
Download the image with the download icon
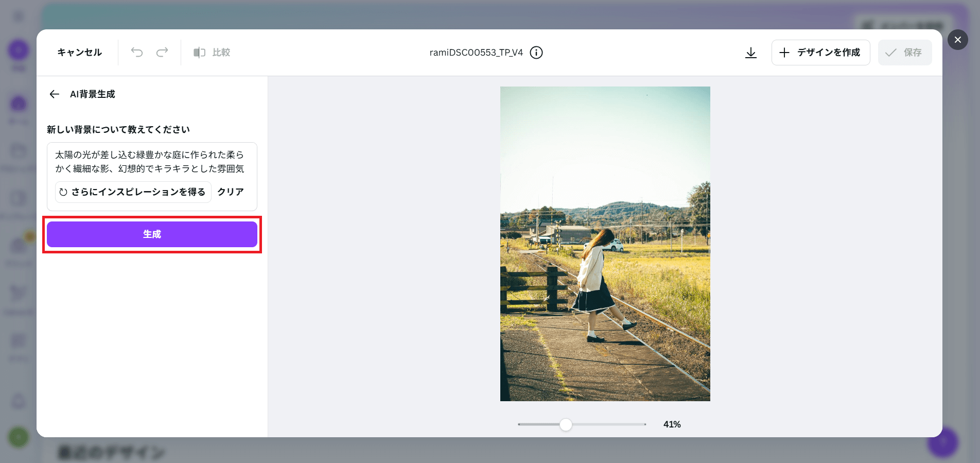click(751, 53)
